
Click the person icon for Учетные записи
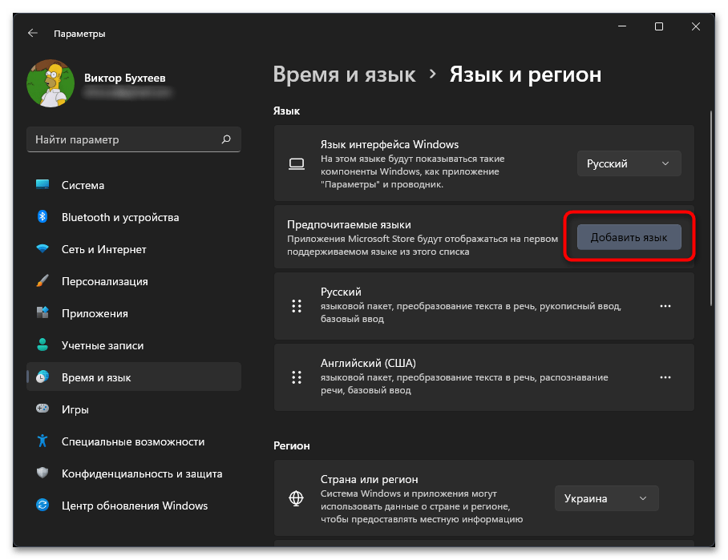point(42,344)
